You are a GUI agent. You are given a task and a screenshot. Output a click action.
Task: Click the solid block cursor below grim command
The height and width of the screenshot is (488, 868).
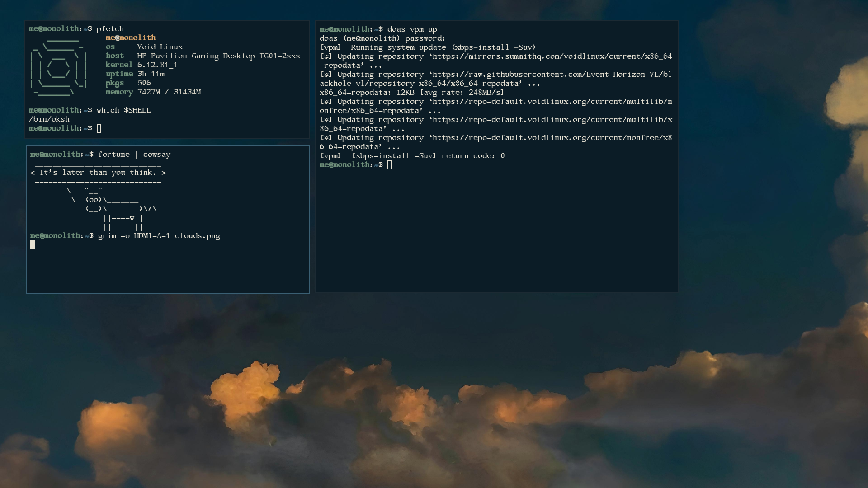click(33, 245)
